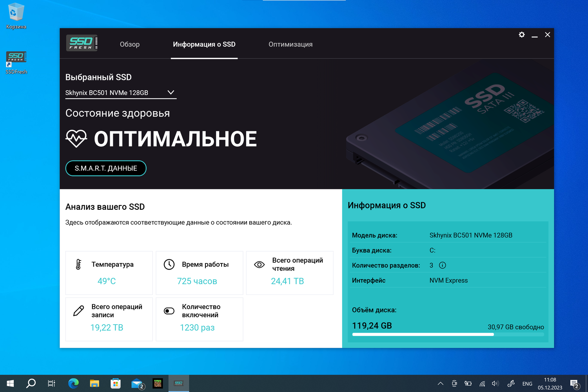Select the Информация о SSD tab
The width and height of the screenshot is (588, 392).
204,44
